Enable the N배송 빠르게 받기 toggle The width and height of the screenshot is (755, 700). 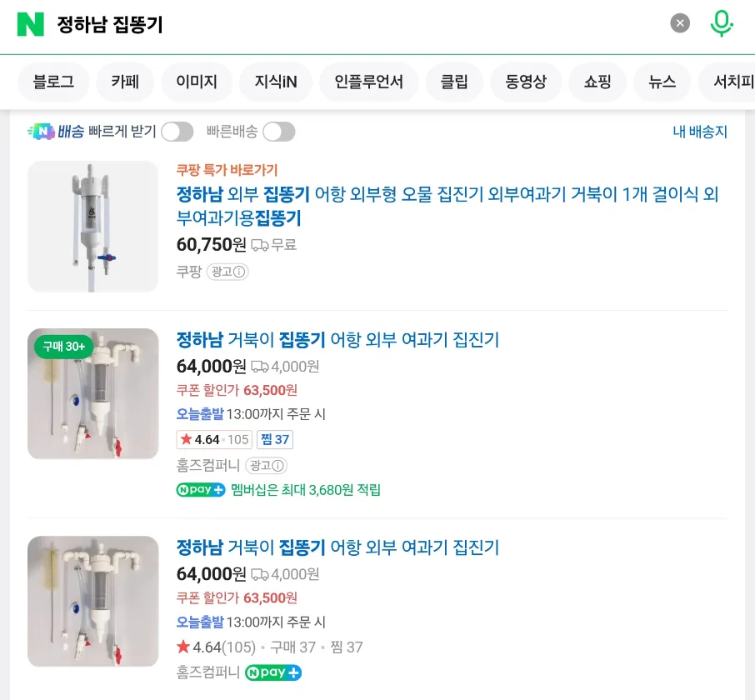177,132
